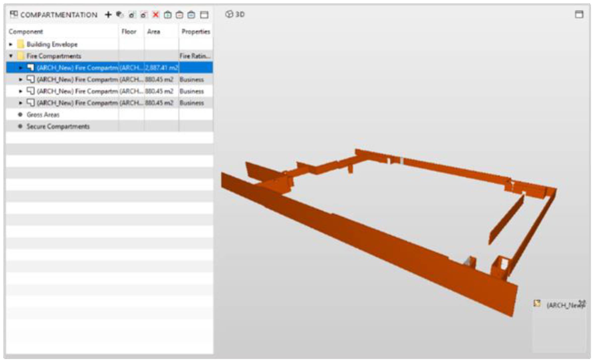This screenshot has height=364, width=597.
Task: Click the 3D view cube icon
Action: [x=229, y=14]
